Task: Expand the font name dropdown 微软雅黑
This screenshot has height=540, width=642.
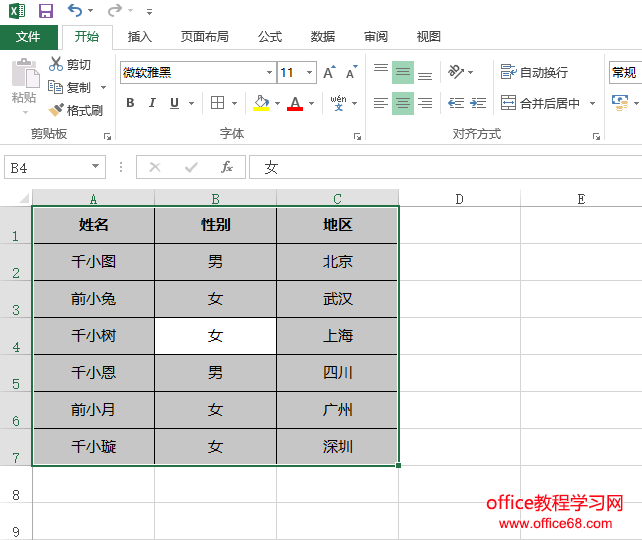Action: 269,72
